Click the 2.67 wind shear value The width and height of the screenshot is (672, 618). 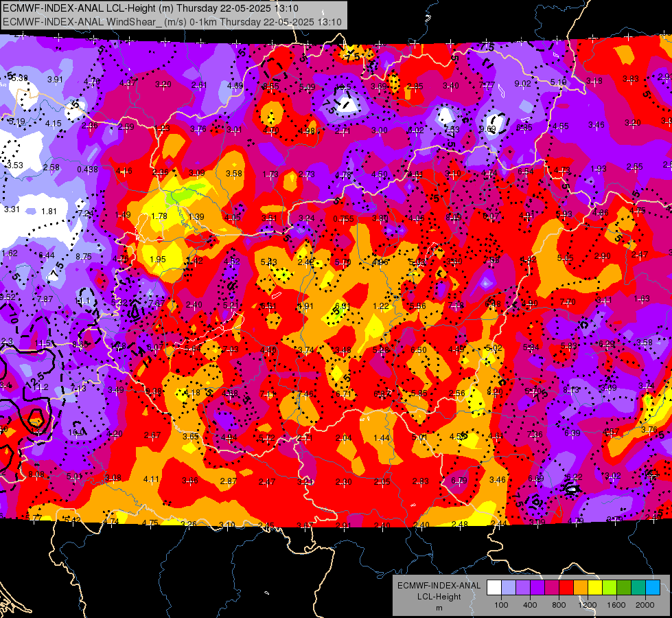tap(152, 435)
